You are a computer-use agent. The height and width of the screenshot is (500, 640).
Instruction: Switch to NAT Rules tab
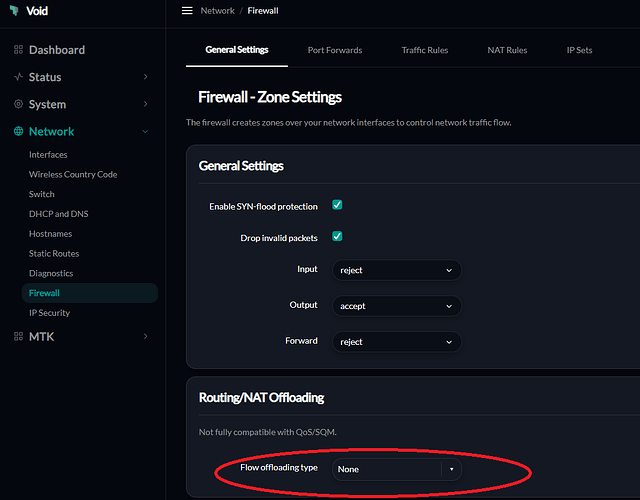tap(507, 50)
